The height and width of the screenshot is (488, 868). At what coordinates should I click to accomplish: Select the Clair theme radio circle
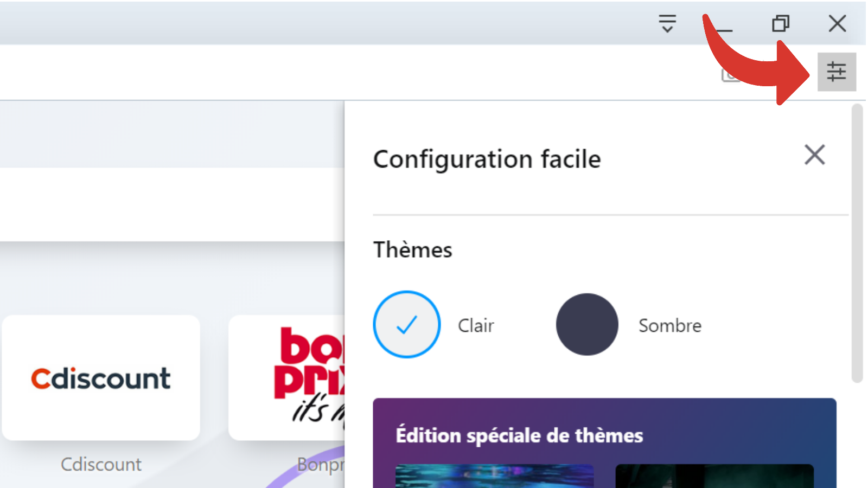406,324
